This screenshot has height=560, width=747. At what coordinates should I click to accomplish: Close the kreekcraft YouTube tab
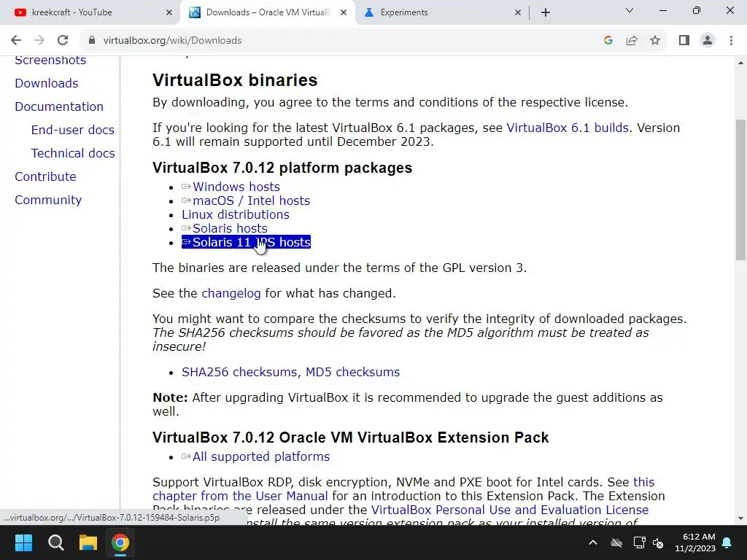(x=169, y=12)
